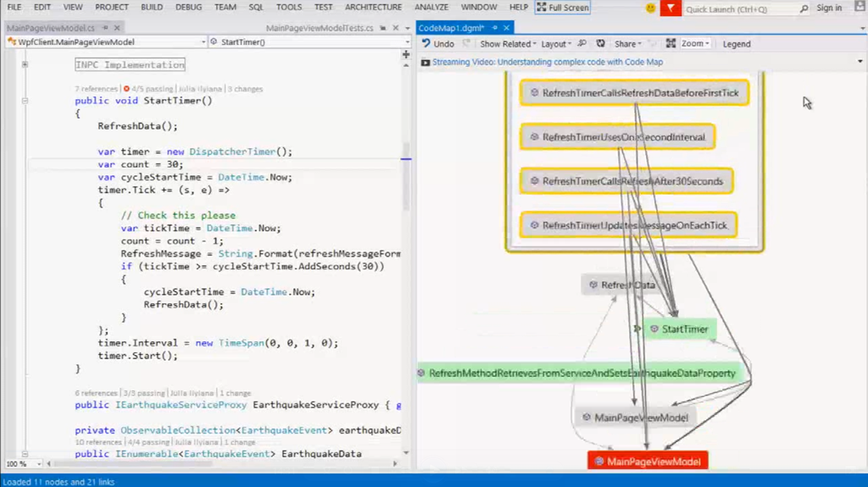Click the keep-open icon on MainPageViewModelTests.cs tab
Viewport: 868px width, 487px height.
[382, 28]
